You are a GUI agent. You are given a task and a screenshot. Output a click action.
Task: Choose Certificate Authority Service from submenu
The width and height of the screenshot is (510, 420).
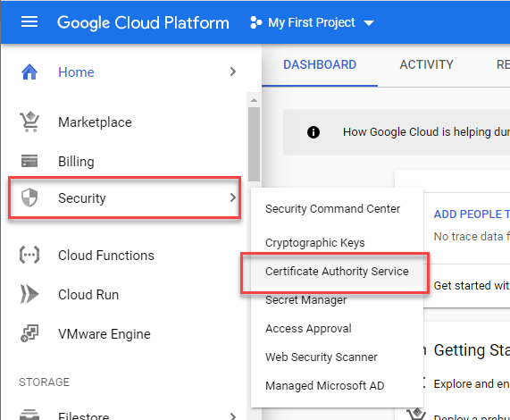pos(337,272)
